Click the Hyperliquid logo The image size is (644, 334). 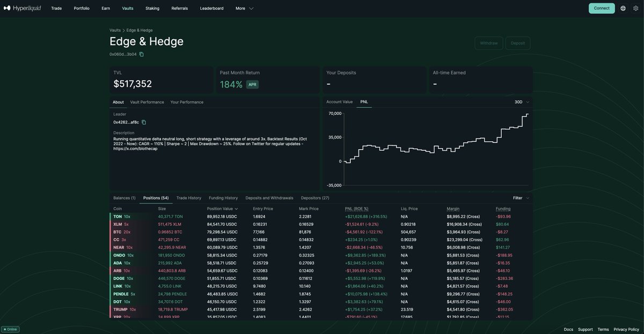(22, 8)
